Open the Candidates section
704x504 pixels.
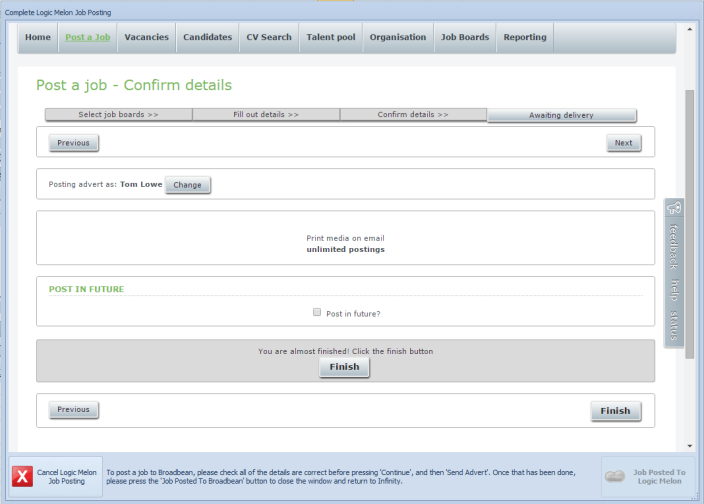tap(207, 37)
